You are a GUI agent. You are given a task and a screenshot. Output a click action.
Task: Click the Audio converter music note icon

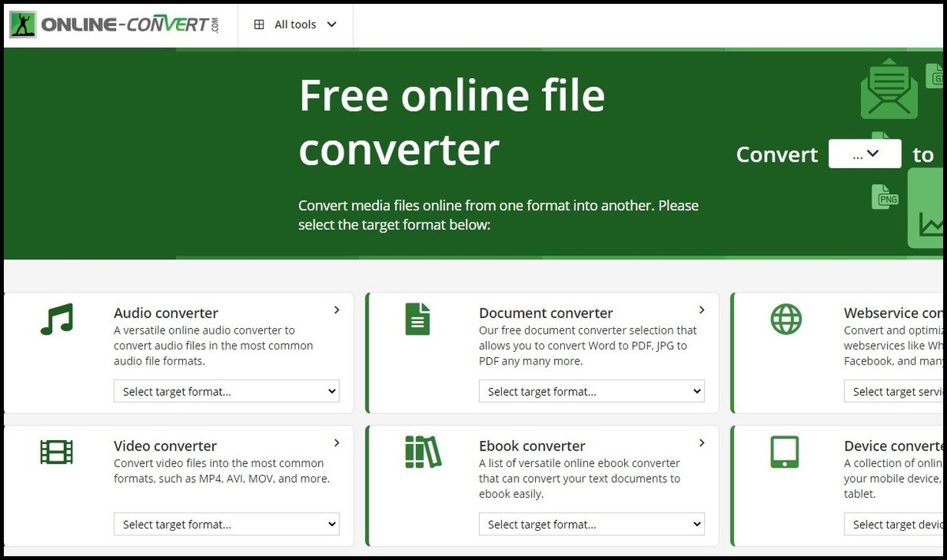(x=56, y=319)
